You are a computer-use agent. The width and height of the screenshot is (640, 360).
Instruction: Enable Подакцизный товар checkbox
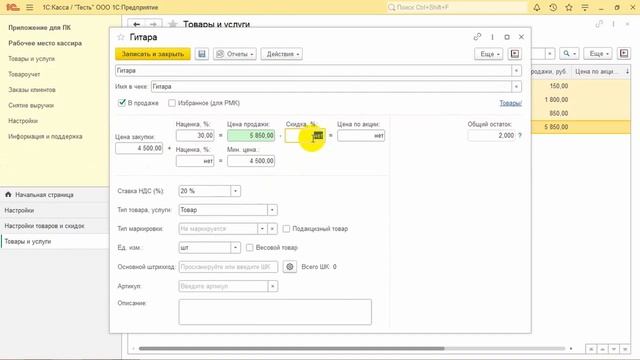click(x=286, y=229)
